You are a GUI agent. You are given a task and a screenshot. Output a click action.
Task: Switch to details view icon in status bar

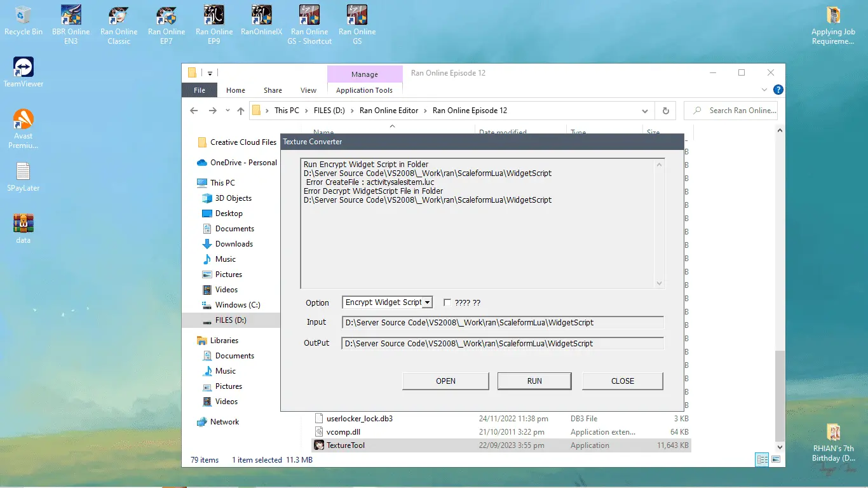[761, 459]
